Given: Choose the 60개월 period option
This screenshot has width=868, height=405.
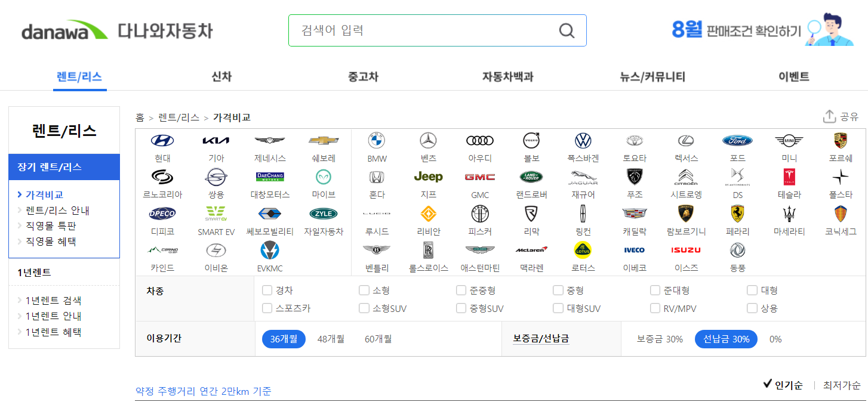Looking at the screenshot, I should [x=378, y=339].
